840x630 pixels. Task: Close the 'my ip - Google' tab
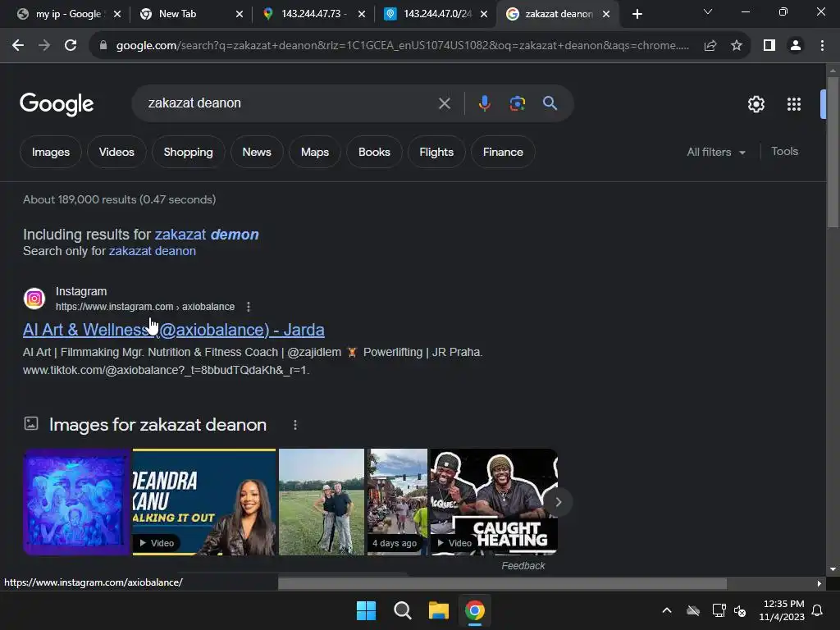click(117, 14)
